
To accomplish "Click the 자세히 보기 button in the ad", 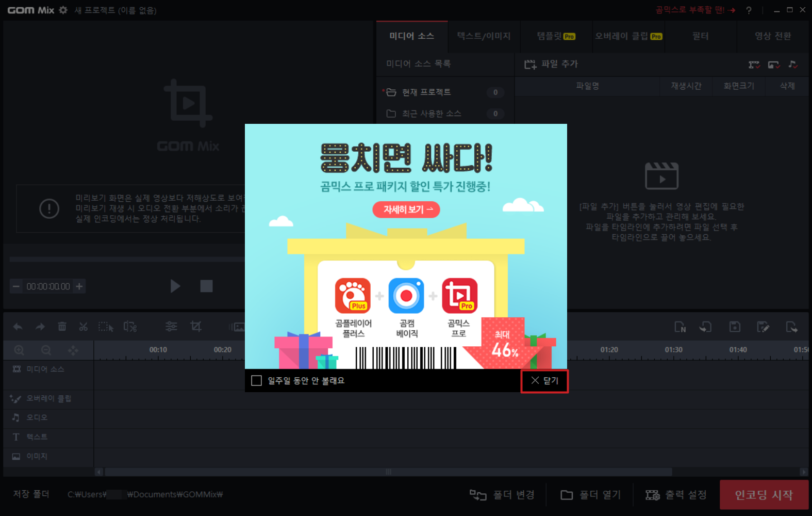I will [x=406, y=209].
